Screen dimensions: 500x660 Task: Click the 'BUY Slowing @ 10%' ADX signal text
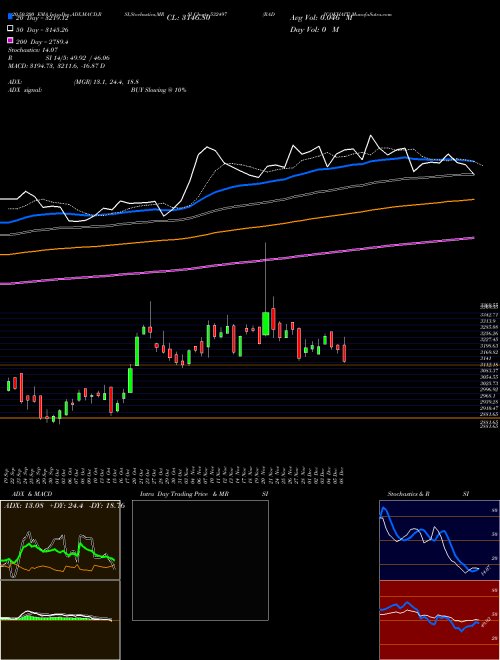point(158,90)
